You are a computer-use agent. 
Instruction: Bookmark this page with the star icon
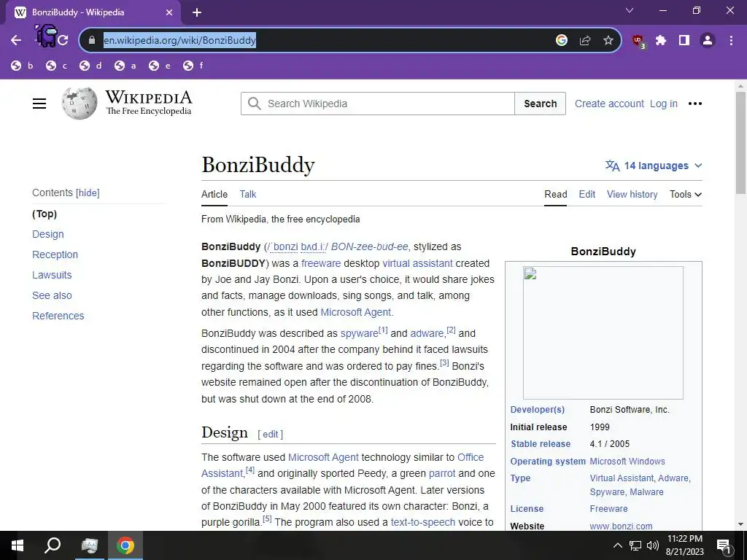[x=608, y=40]
